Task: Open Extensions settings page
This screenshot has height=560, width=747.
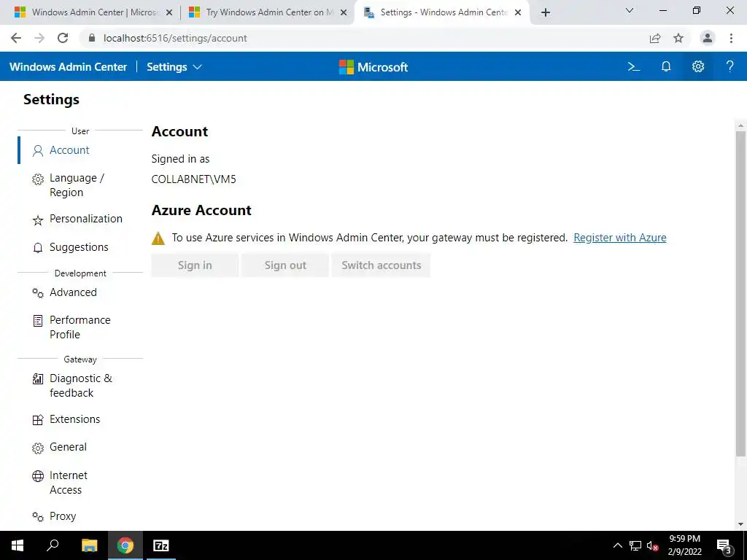Action: tap(80, 419)
